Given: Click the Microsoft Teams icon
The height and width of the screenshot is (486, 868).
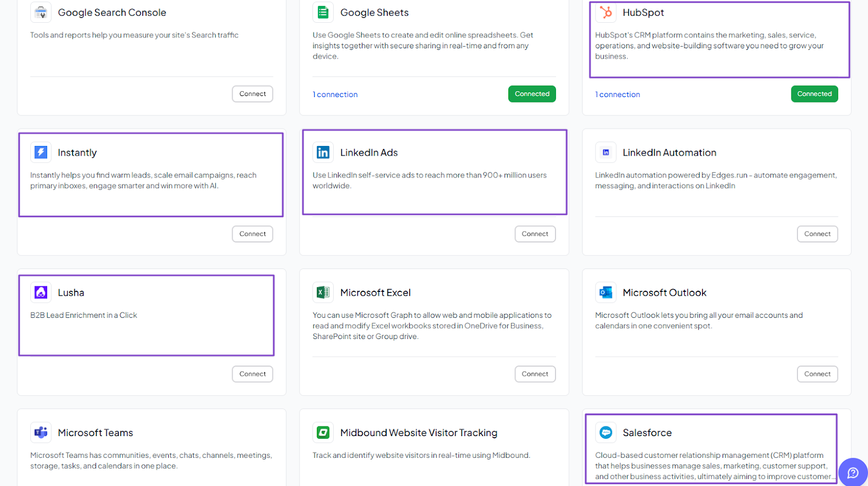Looking at the screenshot, I should click(41, 432).
